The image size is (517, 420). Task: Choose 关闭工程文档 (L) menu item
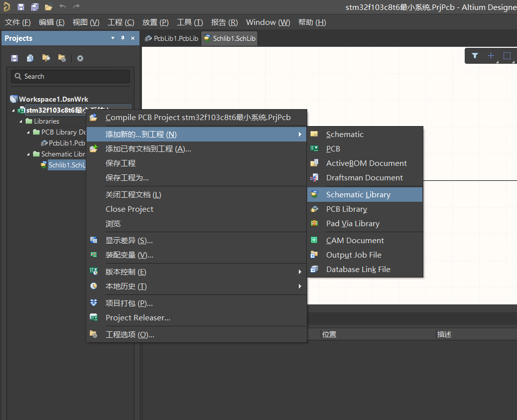[x=197, y=195]
